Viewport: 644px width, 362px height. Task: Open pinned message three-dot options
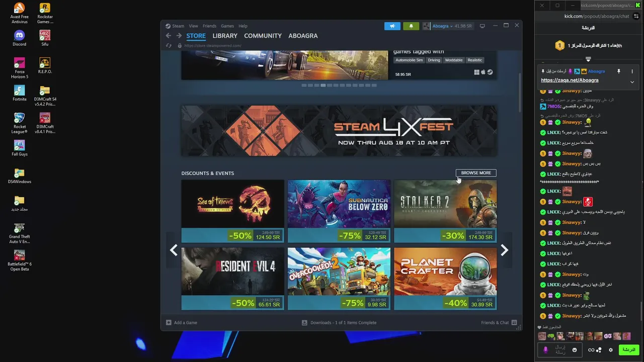pyautogui.click(x=632, y=71)
